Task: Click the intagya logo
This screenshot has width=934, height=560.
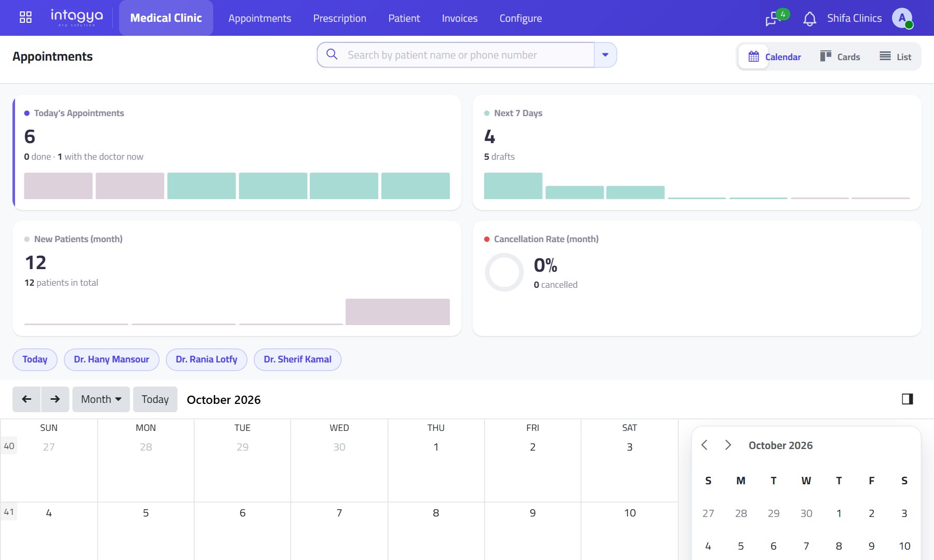Action: [77, 18]
